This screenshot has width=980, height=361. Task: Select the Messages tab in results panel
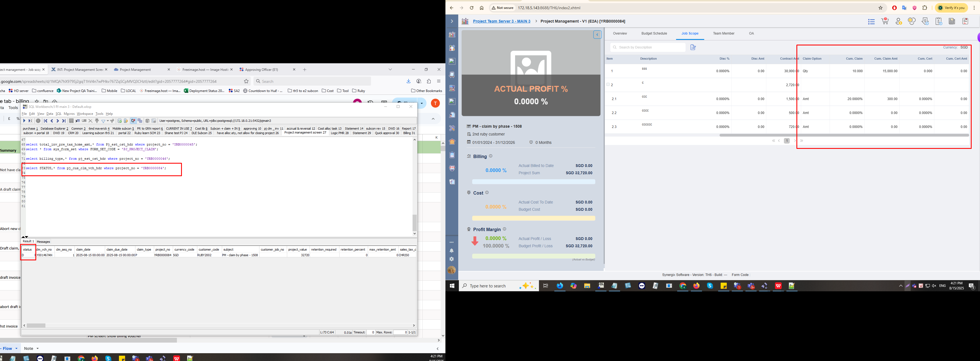[43, 241]
